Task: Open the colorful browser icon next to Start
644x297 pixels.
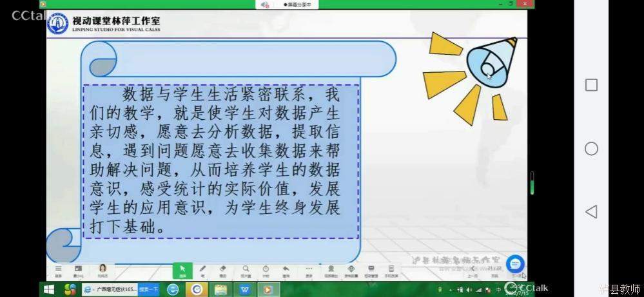Action: [70, 290]
